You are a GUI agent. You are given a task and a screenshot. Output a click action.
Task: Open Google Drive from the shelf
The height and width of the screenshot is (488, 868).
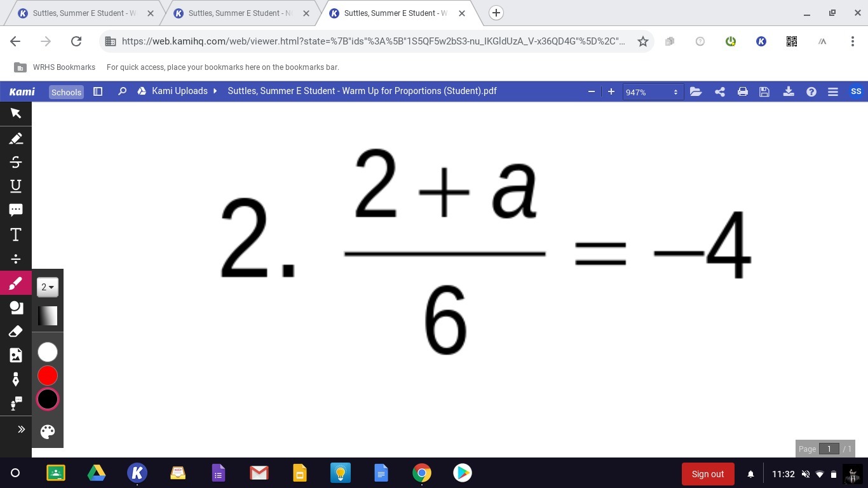(x=97, y=473)
